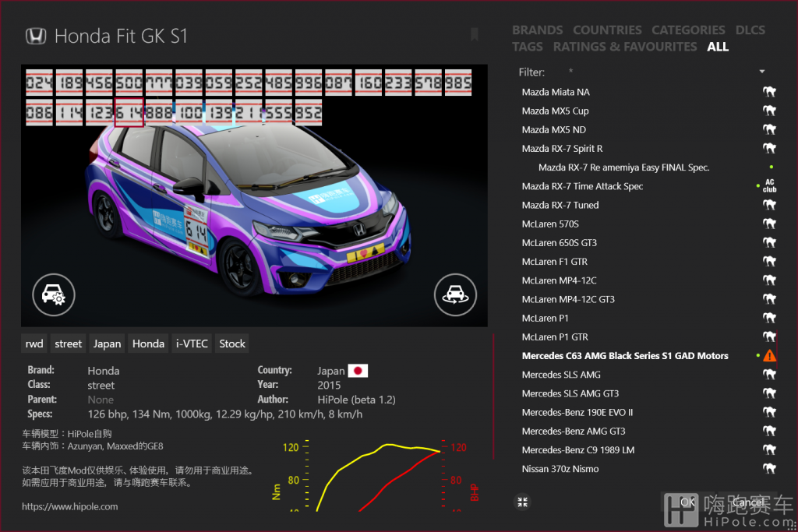Viewport: 798px width, 532px height.
Task: Dismiss dialog with the Cancel button
Action: [x=748, y=502]
